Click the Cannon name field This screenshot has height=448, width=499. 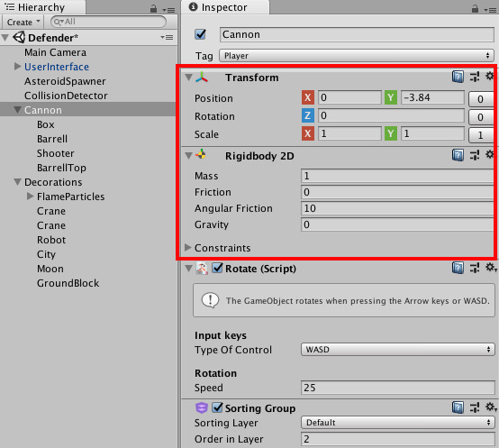(x=357, y=34)
